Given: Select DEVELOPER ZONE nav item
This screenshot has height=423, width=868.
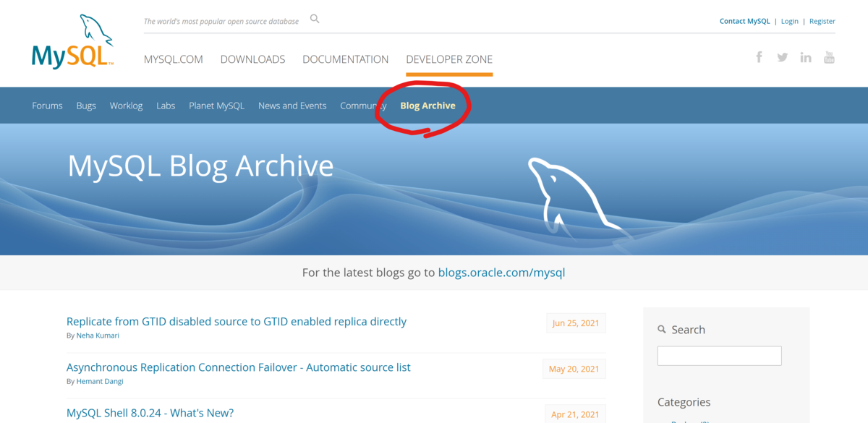Looking at the screenshot, I should coord(449,59).
